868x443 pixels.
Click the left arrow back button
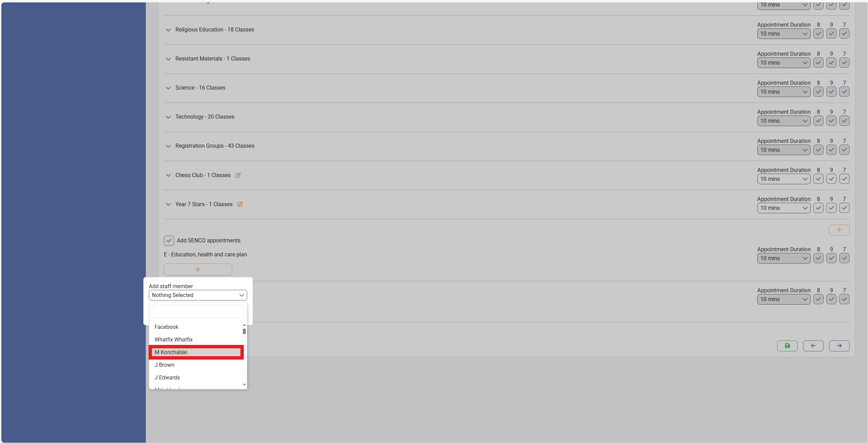tap(813, 346)
